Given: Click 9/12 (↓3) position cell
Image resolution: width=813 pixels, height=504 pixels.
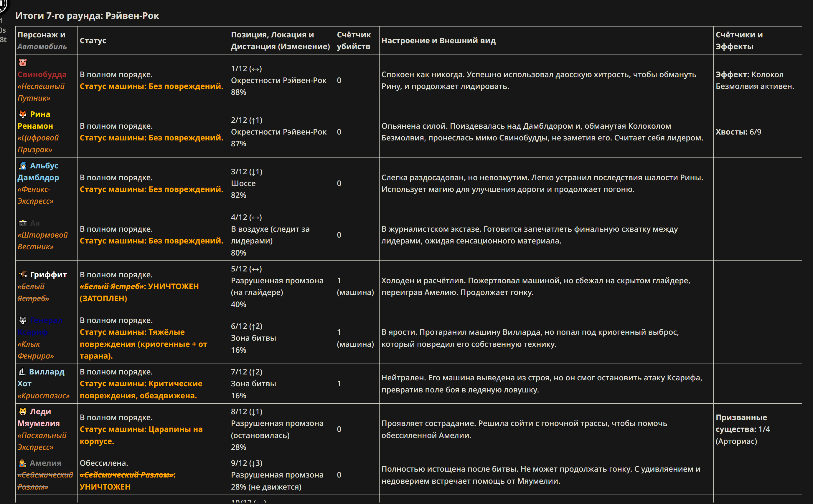Looking at the screenshot, I should pos(247,463).
